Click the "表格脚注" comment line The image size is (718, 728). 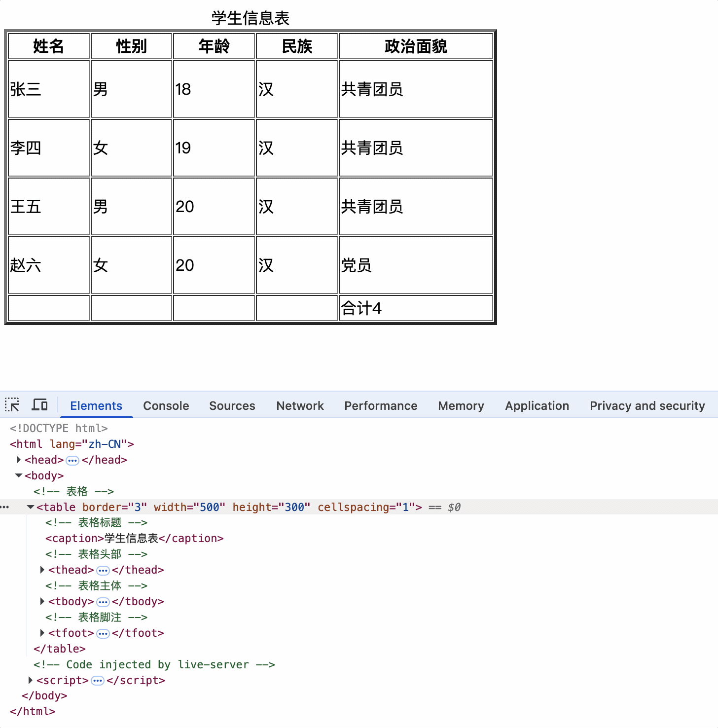96,617
